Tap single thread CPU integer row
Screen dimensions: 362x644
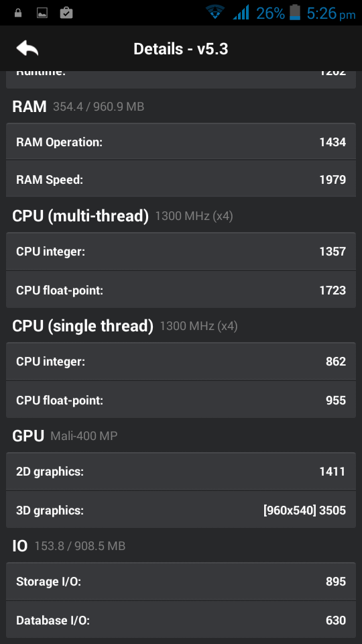coord(180,361)
